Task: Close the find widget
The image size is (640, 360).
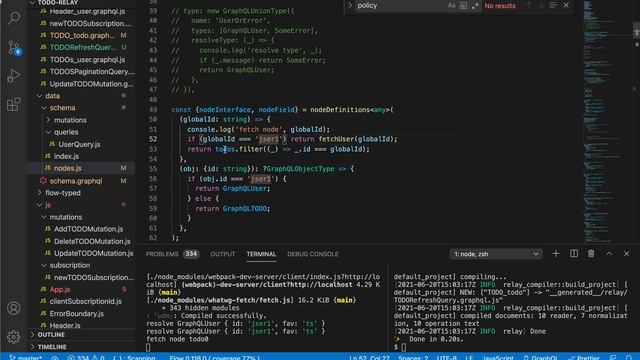Action: (x=566, y=5)
